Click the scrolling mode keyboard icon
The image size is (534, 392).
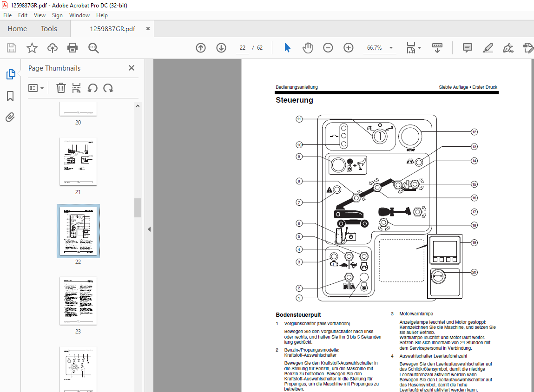(437, 48)
